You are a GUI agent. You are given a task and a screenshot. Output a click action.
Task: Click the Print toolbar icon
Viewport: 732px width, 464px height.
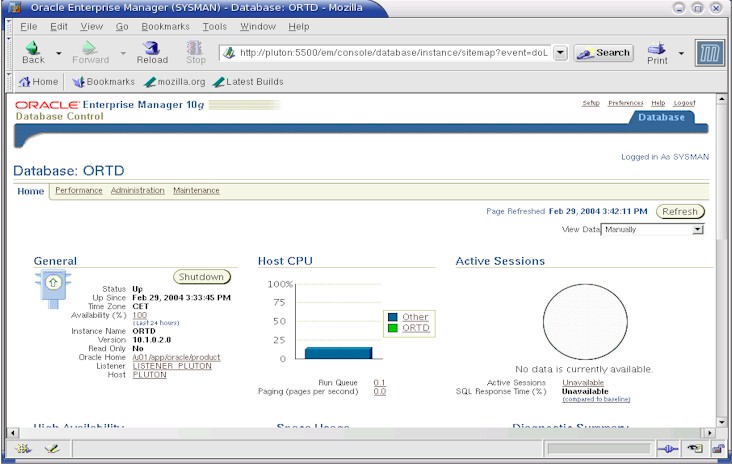(x=657, y=53)
